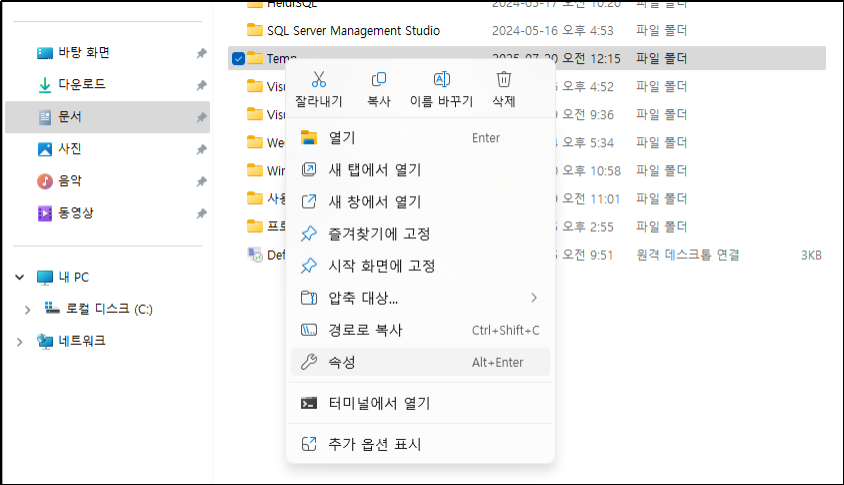Open 사진 in the sidebar
Image resolution: width=844 pixels, height=485 pixels.
(107, 149)
